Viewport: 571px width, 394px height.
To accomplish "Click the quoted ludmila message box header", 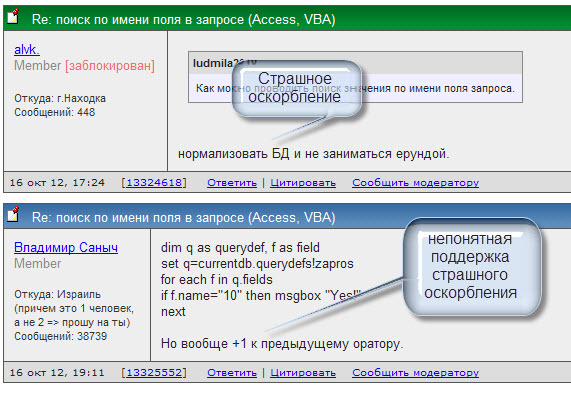I will click(x=355, y=63).
